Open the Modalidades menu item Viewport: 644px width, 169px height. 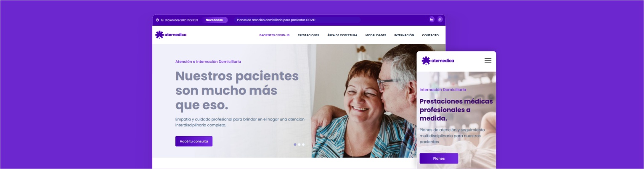pyautogui.click(x=376, y=35)
